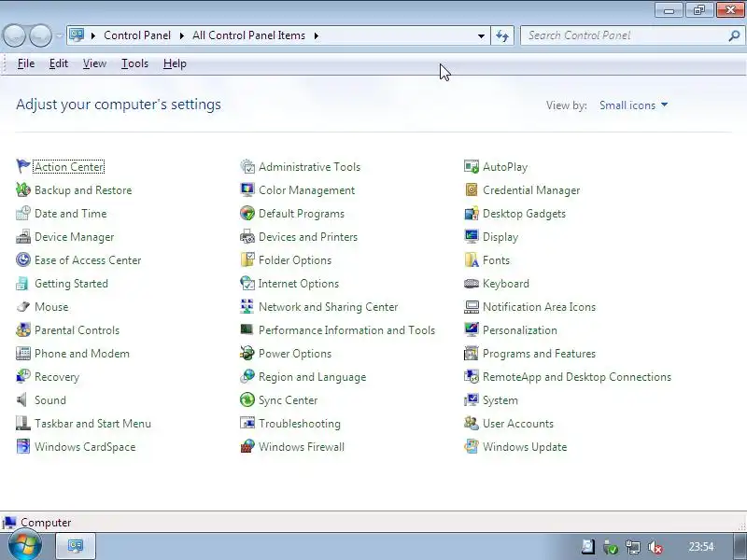Open the Personalization link

pyautogui.click(x=520, y=330)
